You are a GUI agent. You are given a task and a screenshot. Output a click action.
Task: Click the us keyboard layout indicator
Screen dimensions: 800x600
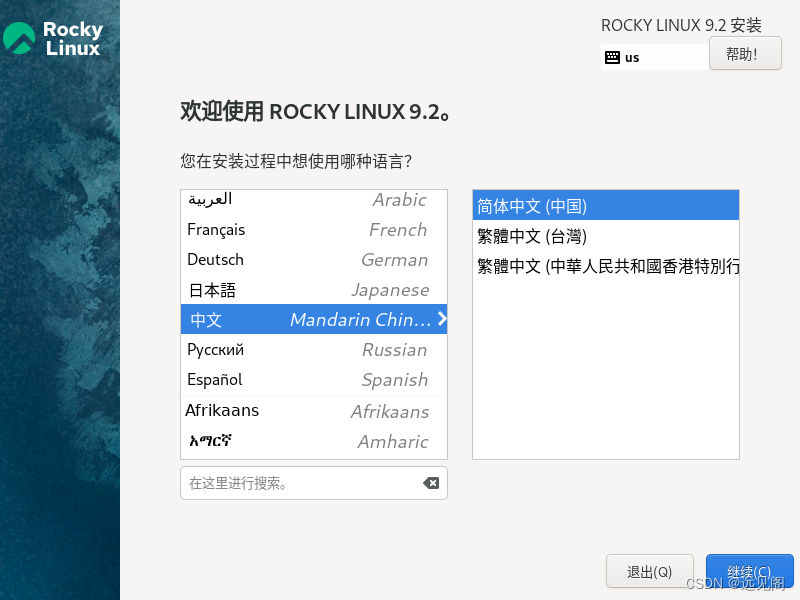click(x=655, y=57)
